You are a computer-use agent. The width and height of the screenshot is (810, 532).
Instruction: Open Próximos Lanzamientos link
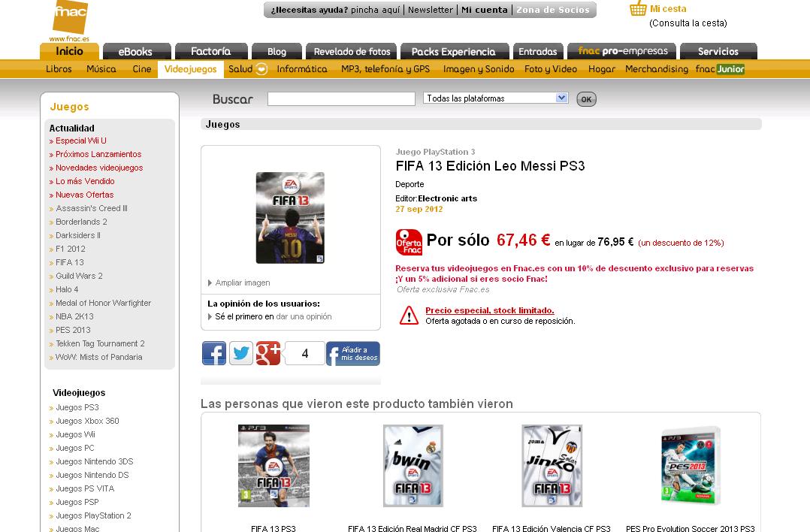tap(98, 154)
